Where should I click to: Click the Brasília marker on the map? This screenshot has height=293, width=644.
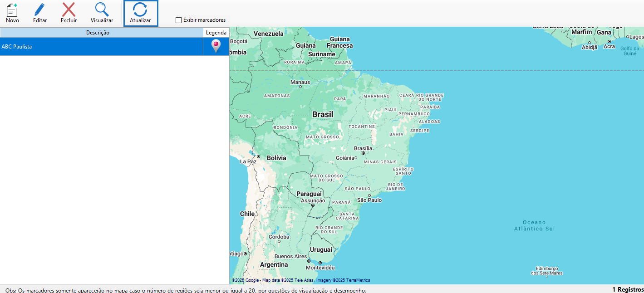(363, 153)
